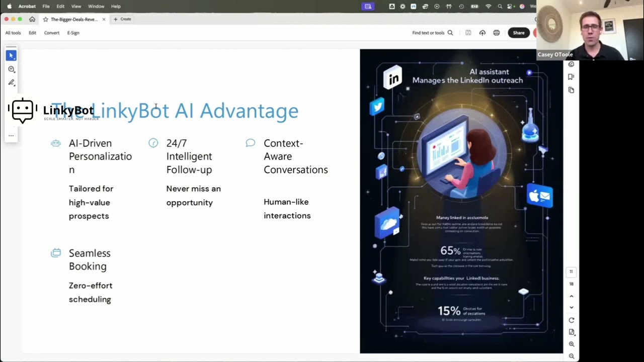Open Wi-Fi status in menu bar
644x362 pixels.
pyautogui.click(x=488, y=7)
